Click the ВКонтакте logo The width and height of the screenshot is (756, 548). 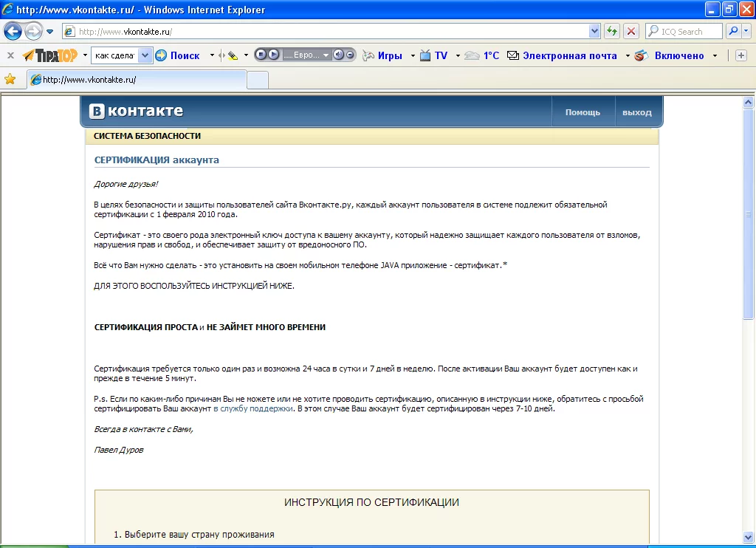tap(136, 111)
